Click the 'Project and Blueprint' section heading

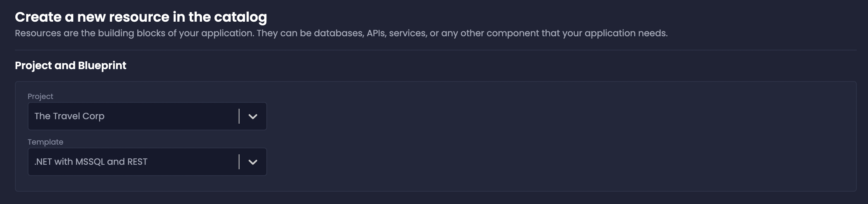pos(70,65)
